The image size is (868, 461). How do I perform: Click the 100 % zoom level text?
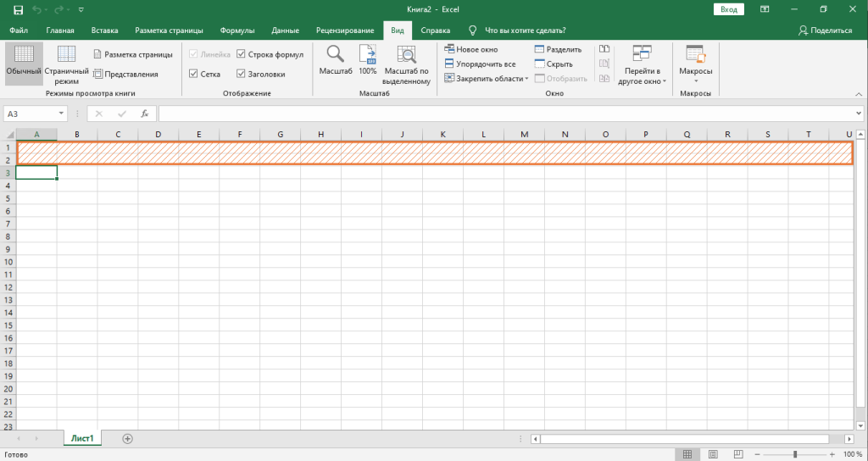pos(853,454)
